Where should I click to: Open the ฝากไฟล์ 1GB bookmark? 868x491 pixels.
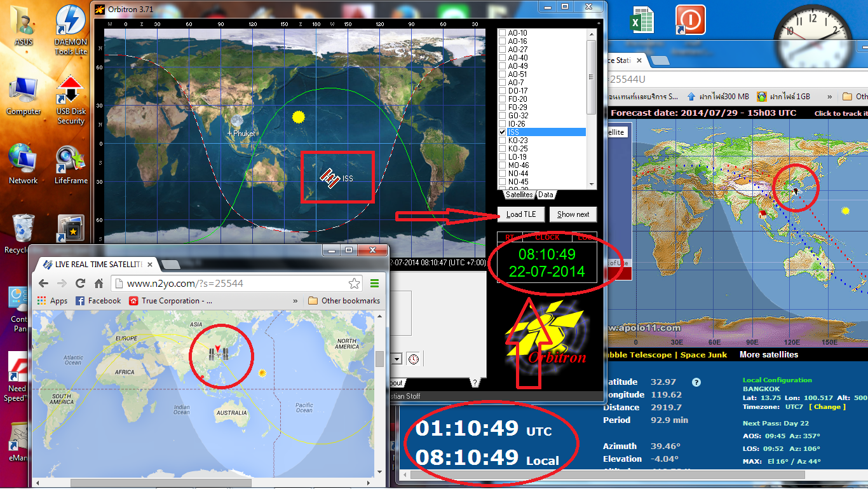[x=783, y=97]
